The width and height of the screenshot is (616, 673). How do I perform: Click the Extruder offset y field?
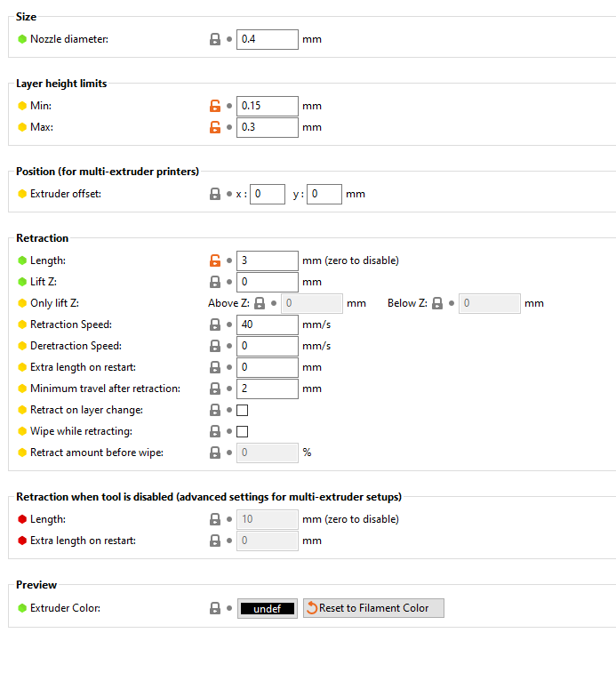[x=324, y=194]
